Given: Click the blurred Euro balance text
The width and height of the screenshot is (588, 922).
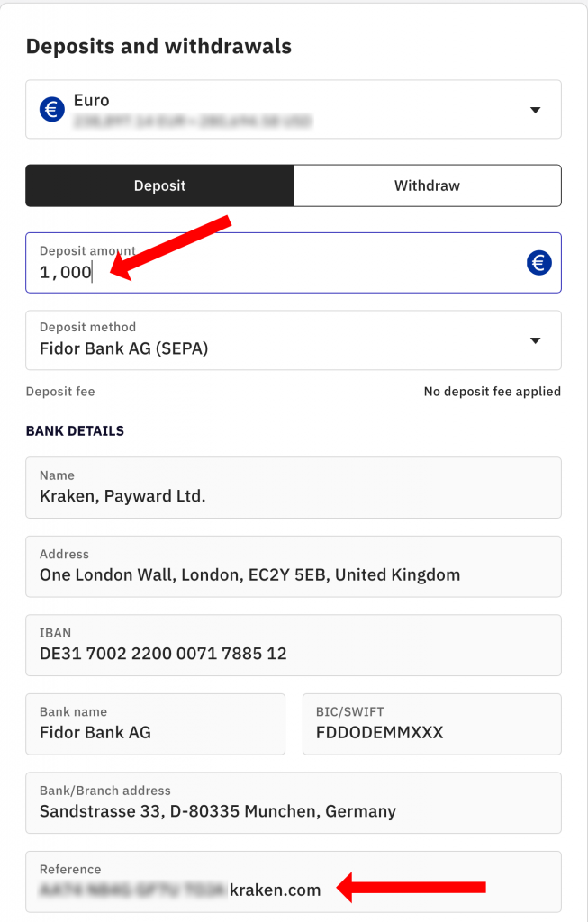Looking at the screenshot, I should coord(193,120).
